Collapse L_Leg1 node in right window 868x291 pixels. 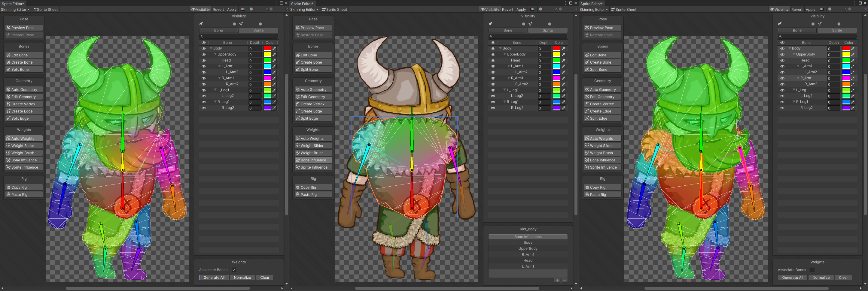794,90
